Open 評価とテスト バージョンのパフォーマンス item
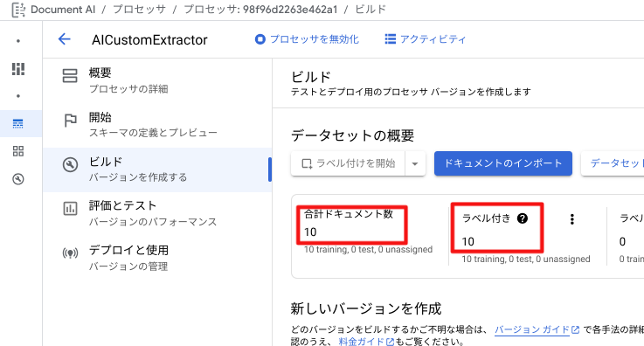This screenshot has height=346, width=644. (157, 213)
